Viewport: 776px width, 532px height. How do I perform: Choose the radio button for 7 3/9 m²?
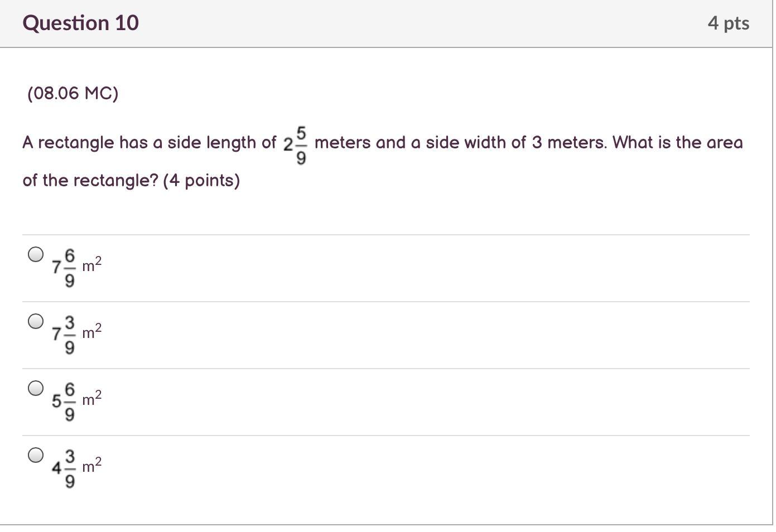coord(36,321)
